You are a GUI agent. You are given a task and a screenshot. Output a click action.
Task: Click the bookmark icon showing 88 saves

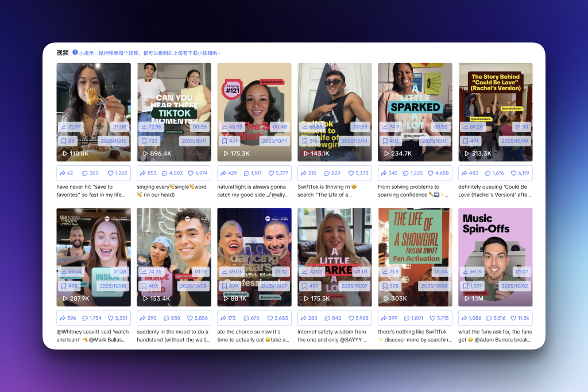tap(64, 141)
